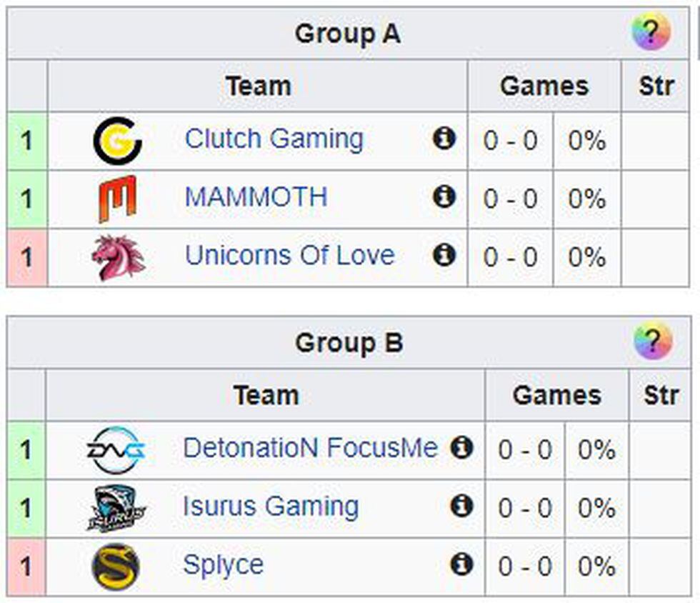700x603 pixels.
Task: Click Group B rainbow help icon
Action: point(653,342)
